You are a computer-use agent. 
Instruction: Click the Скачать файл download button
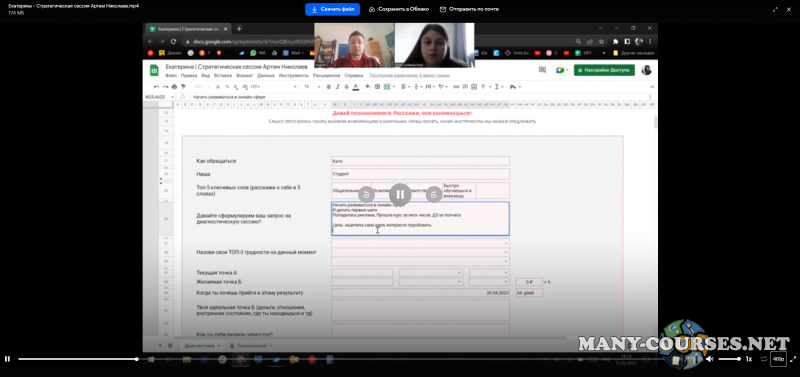pyautogui.click(x=332, y=9)
